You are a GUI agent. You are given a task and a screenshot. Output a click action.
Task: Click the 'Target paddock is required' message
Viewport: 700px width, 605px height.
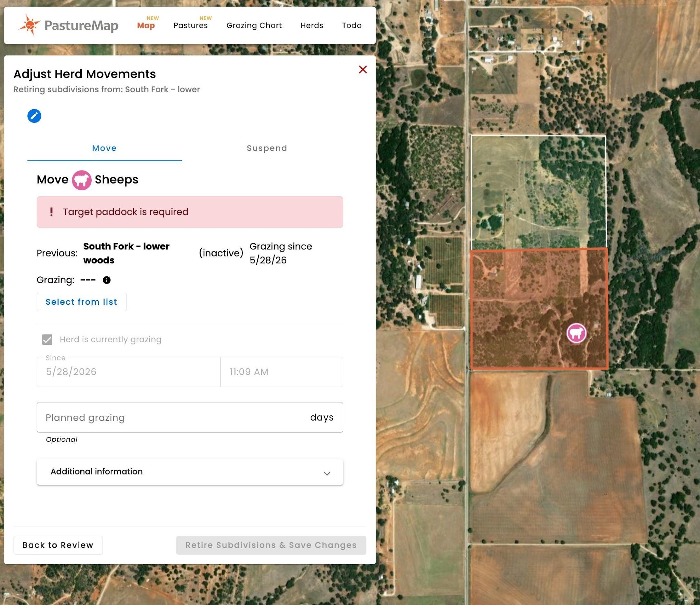point(125,212)
